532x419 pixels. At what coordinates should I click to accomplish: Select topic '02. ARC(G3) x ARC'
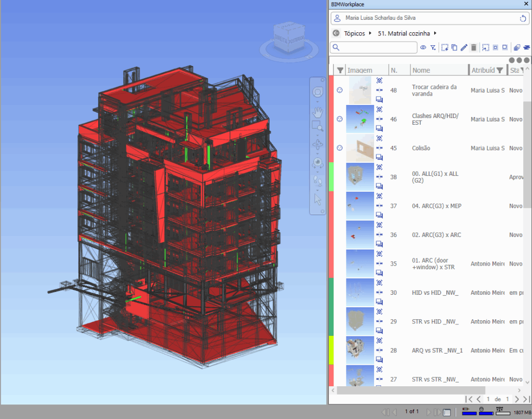[x=436, y=234]
